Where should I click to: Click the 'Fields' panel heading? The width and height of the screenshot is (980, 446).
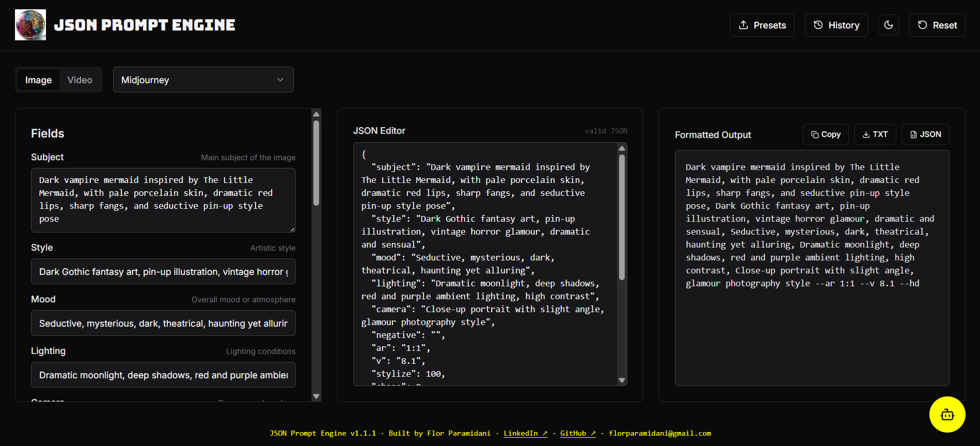click(48, 133)
